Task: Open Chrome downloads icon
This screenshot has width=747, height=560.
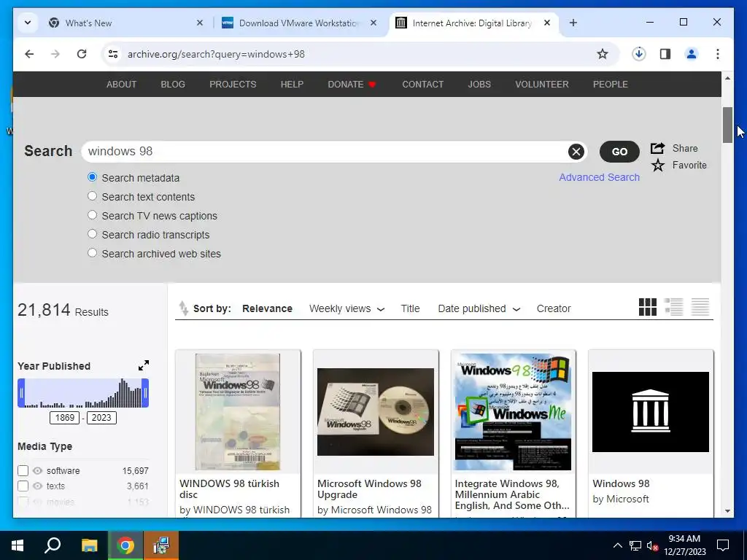Action: pos(639,54)
